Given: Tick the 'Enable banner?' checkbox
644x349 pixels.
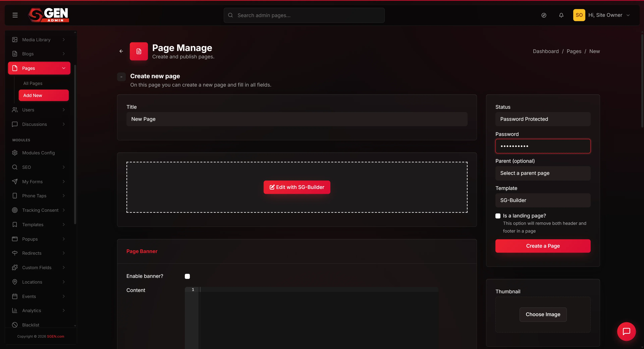Looking at the screenshot, I should point(187,276).
